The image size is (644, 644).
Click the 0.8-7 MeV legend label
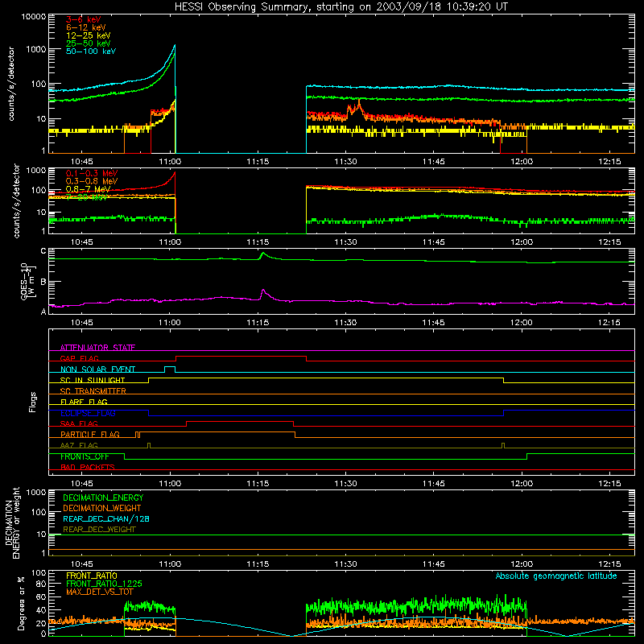coord(89,189)
